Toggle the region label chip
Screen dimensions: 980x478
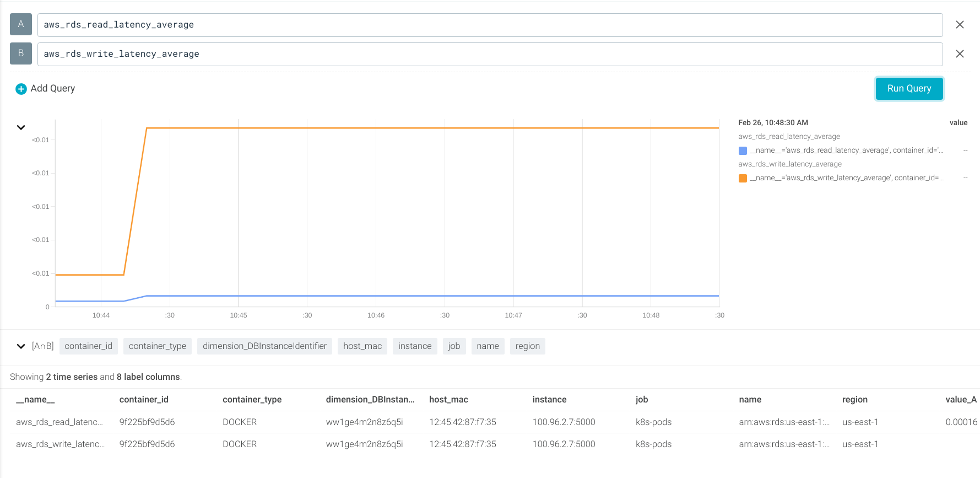(527, 346)
